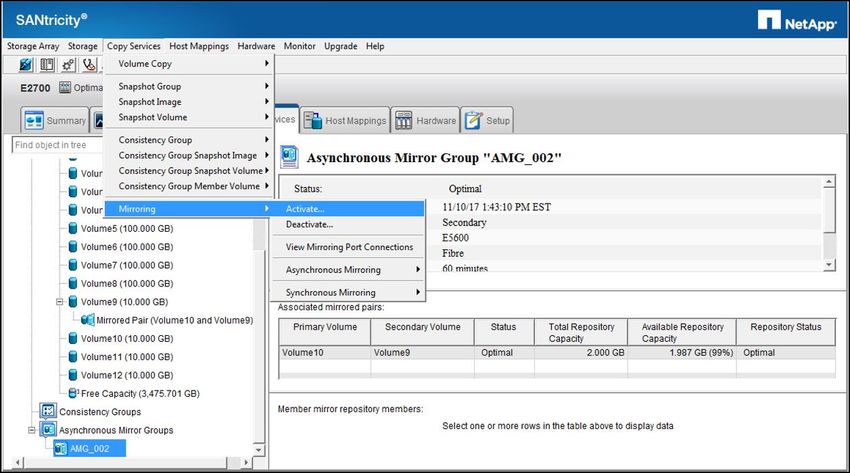This screenshot has width=850, height=473.
Task: Click the AMG_002 tree icon
Action: [61, 448]
